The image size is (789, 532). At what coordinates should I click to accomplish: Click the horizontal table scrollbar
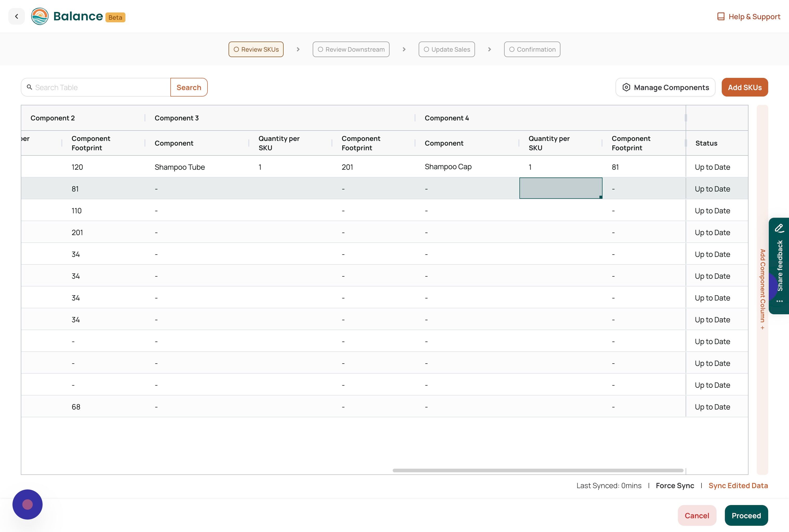(538, 470)
